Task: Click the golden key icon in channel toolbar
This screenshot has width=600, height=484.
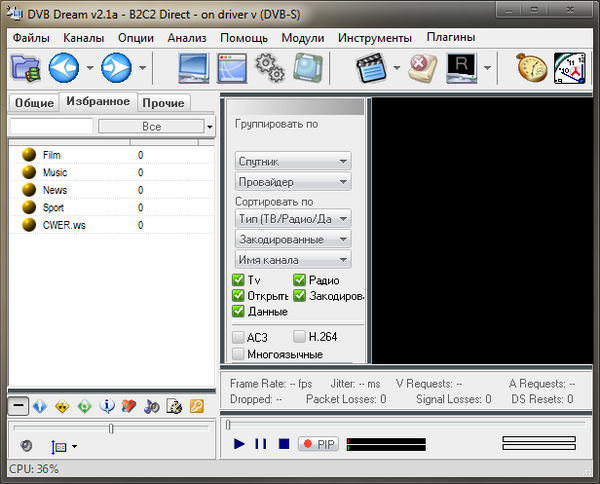Action: [x=197, y=406]
